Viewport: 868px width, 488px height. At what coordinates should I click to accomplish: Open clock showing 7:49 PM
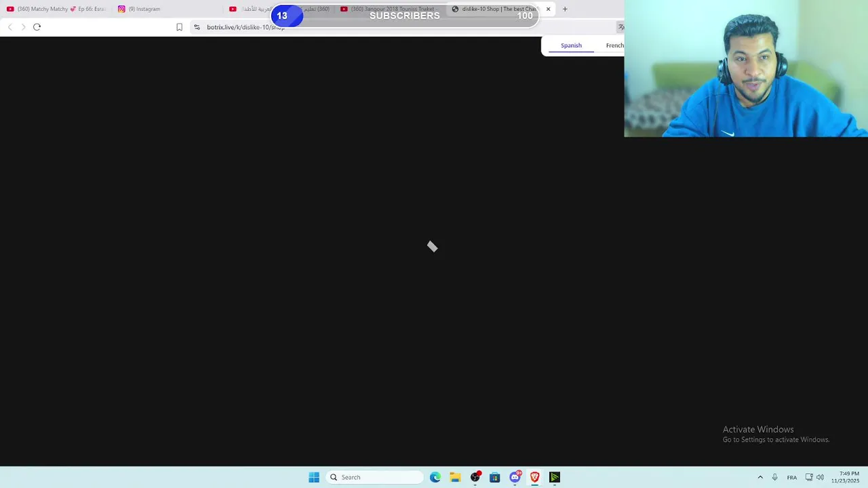click(x=845, y=477)
